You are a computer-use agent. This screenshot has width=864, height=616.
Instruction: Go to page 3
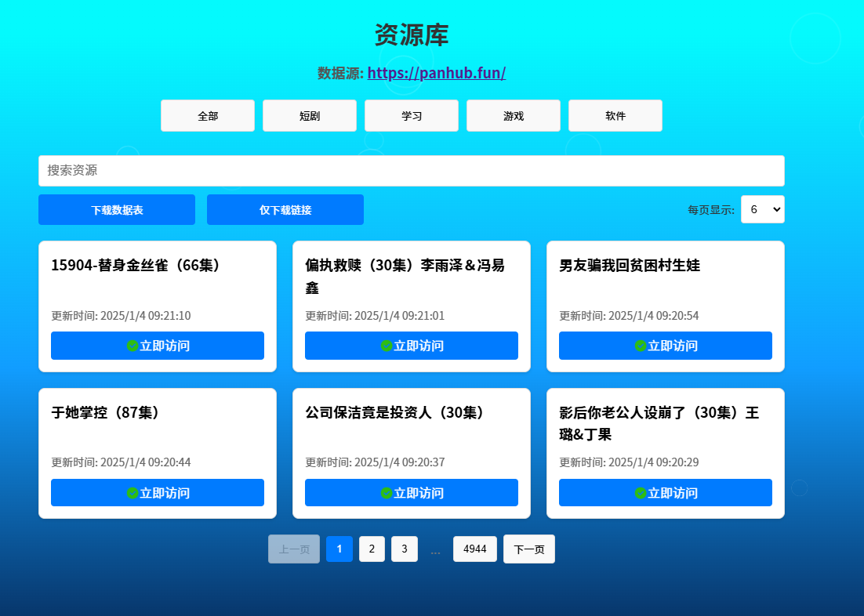tap(405, 549)
